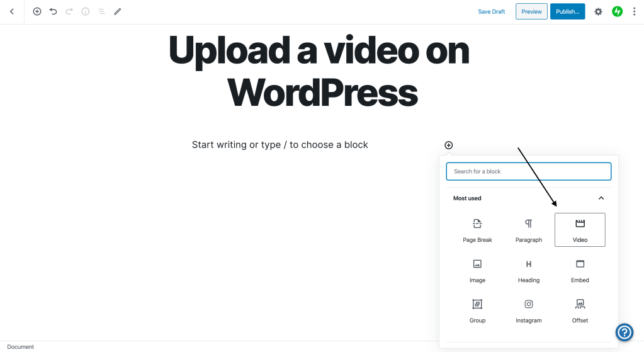Click the Search for a block field
644x352 pixels.
pos(528,171)
